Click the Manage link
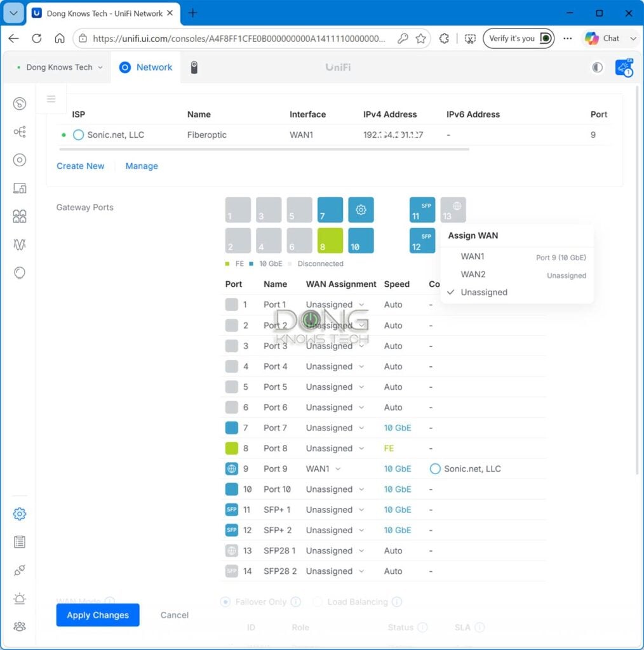 coord(142,166)
